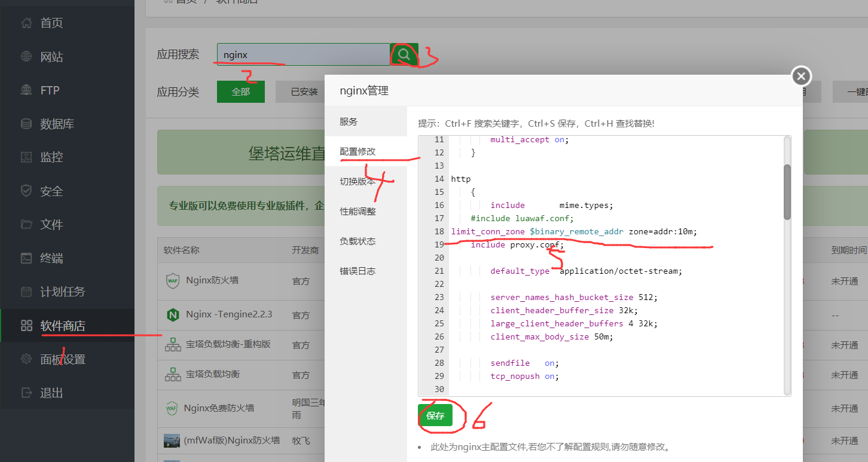Image resolution: width=868 pixels, height=462 pixels.
Task: Click line number 14 in gutter
Action: 439,179
